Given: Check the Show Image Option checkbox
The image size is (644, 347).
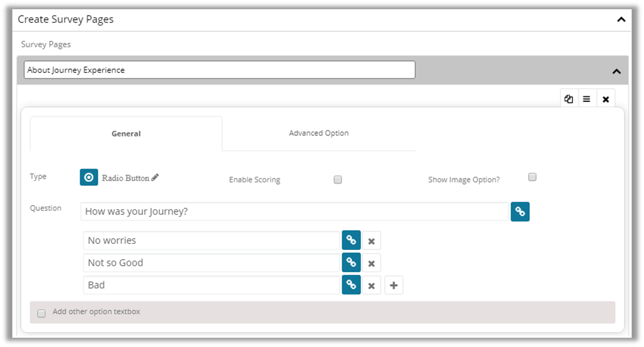Looking at the screenshot, I should click(532, 177).
